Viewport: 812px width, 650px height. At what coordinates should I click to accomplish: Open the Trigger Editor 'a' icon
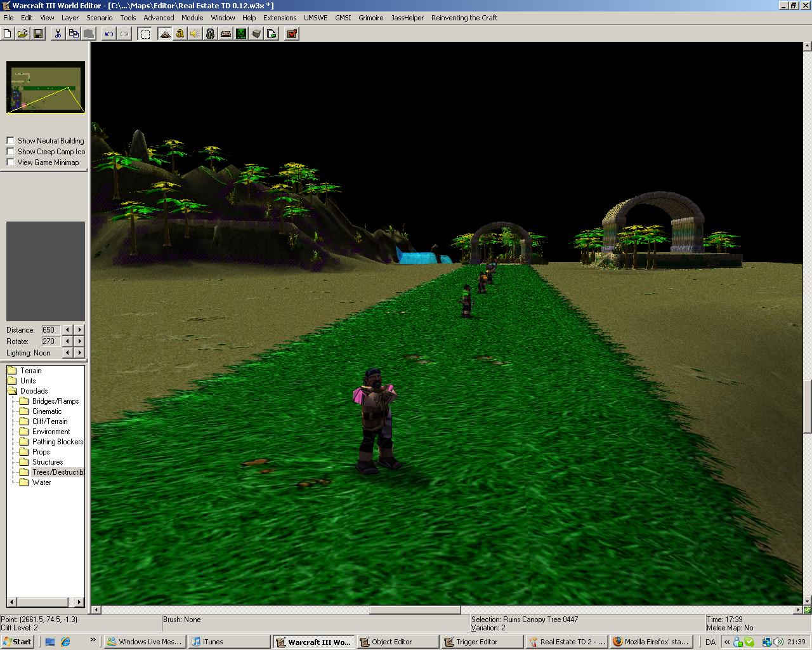click(x=180, y=34)
